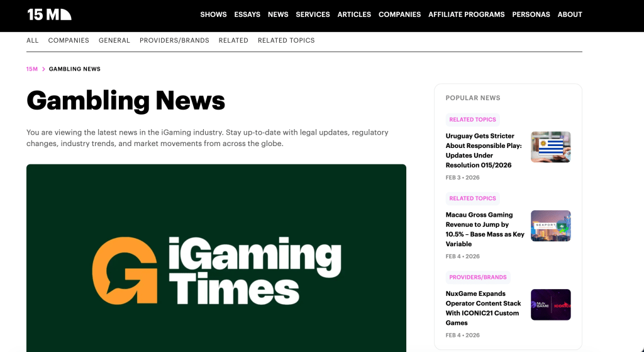Click the date under the Macau article
Viewport: 644px width, 352px height.
point(462,256)
